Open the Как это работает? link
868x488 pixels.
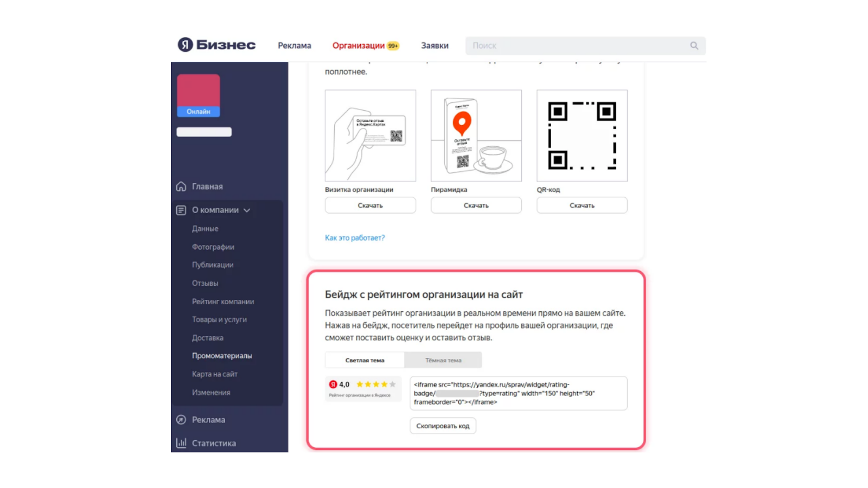(355, 238)
